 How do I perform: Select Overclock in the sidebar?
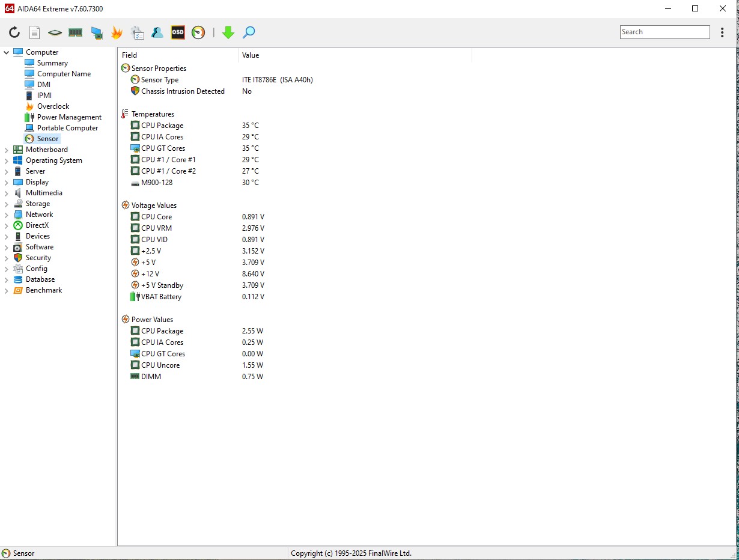coord(53,106)
